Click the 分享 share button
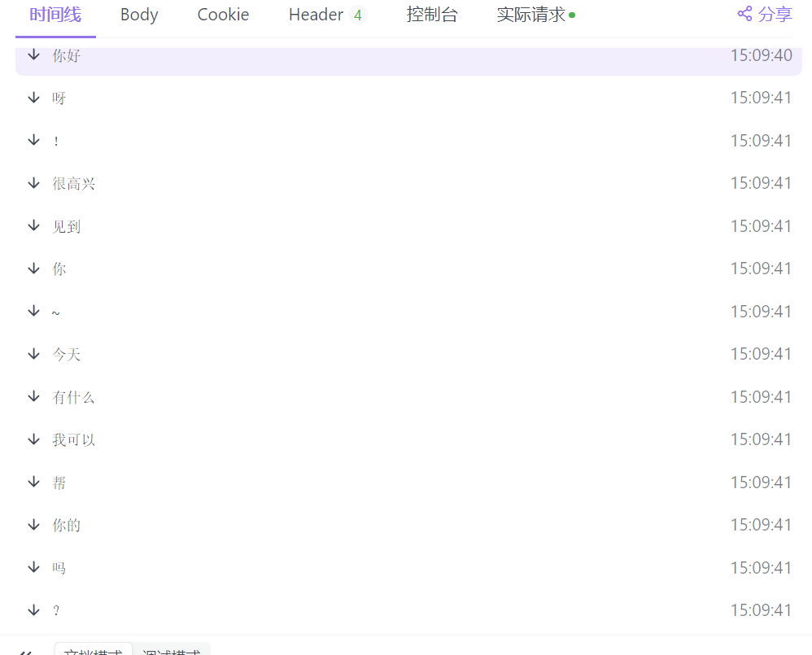 pyautogui.click(x=765, y=14)
